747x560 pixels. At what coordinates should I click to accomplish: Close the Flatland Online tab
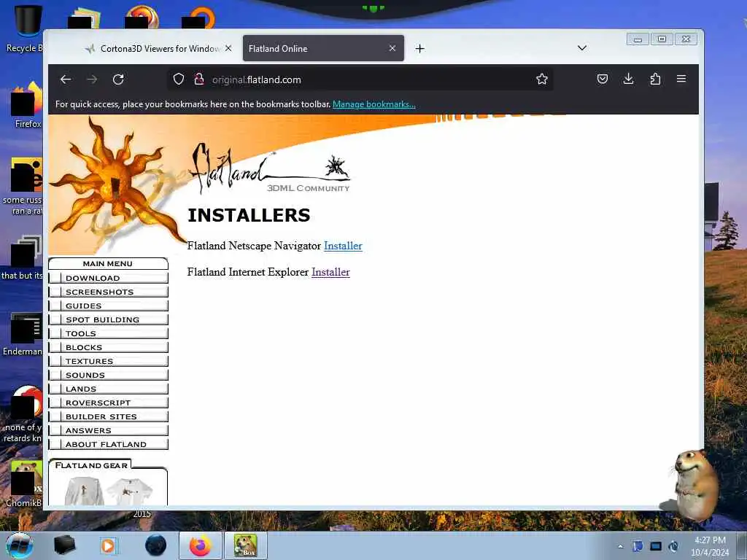pyautogui.click(x=392, y=49)
